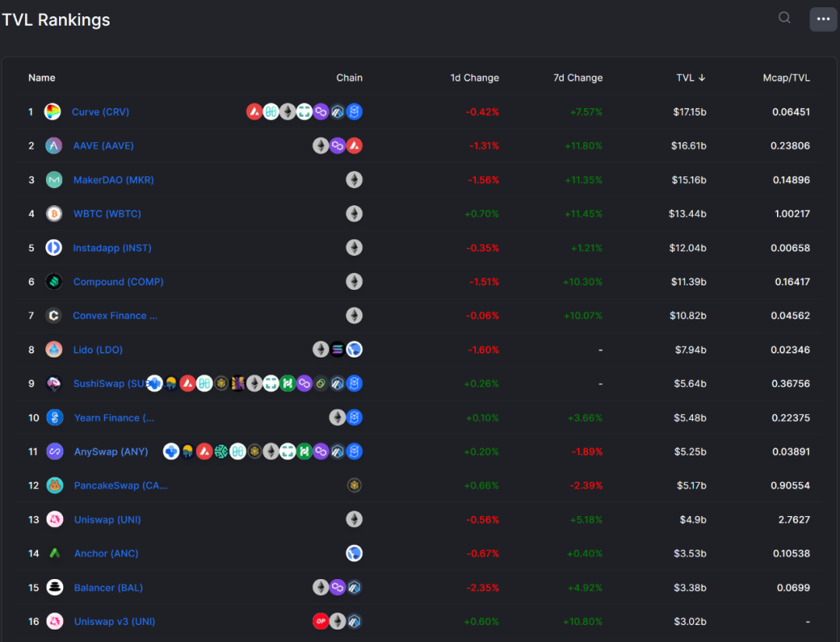
Task: Click the Name column header
Action: [x=42, y=78]
